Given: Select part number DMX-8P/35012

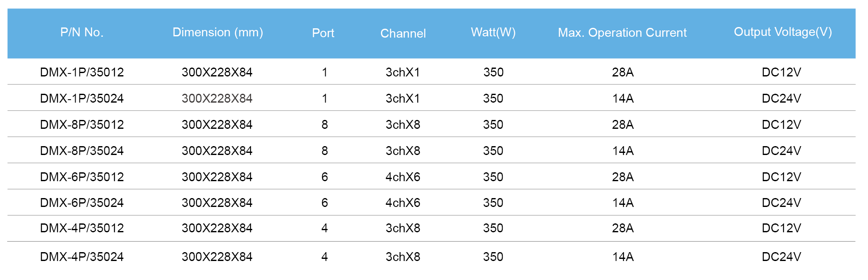Looking at the screenshot, I should pyautogui.click(x=82, y=125).
